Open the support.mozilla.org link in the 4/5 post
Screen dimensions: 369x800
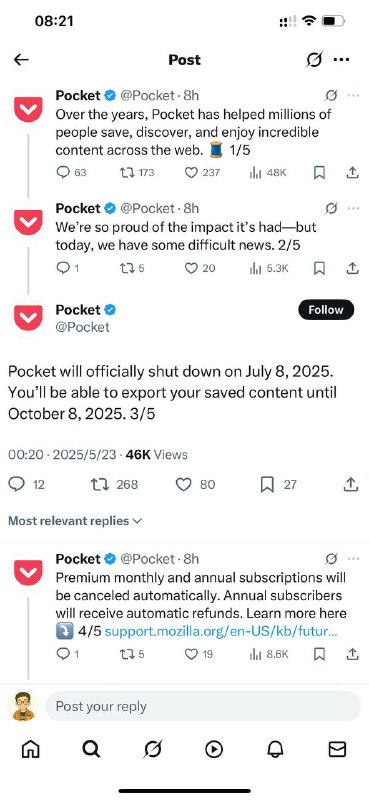(x=220, y=632)
